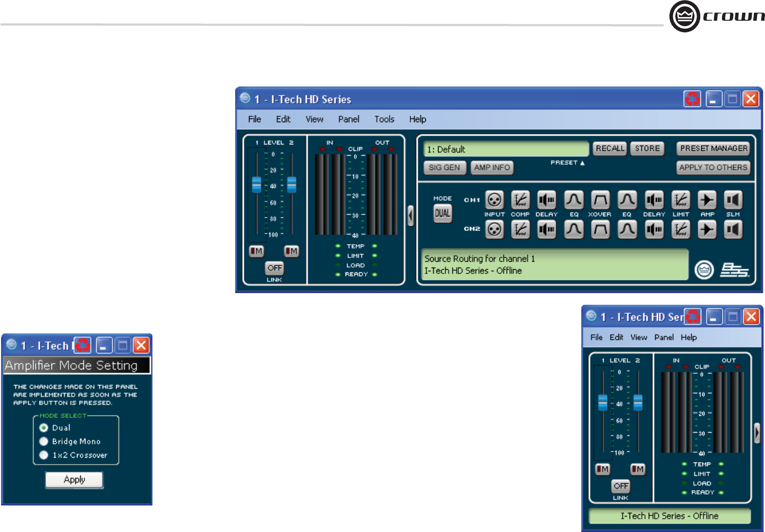Open CH1 EQ icon left of XOVER

click(x=574, y=200)
